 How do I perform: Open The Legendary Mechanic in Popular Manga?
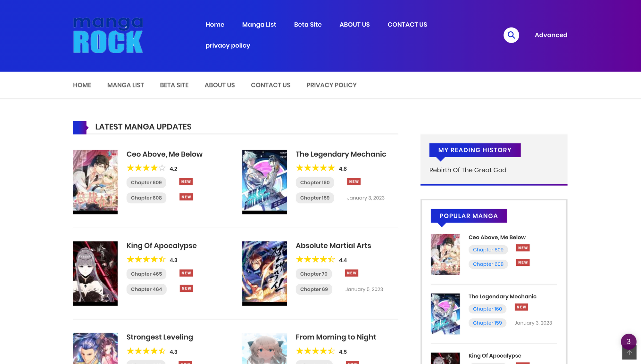pyautogui.click(x=502, y=296)
